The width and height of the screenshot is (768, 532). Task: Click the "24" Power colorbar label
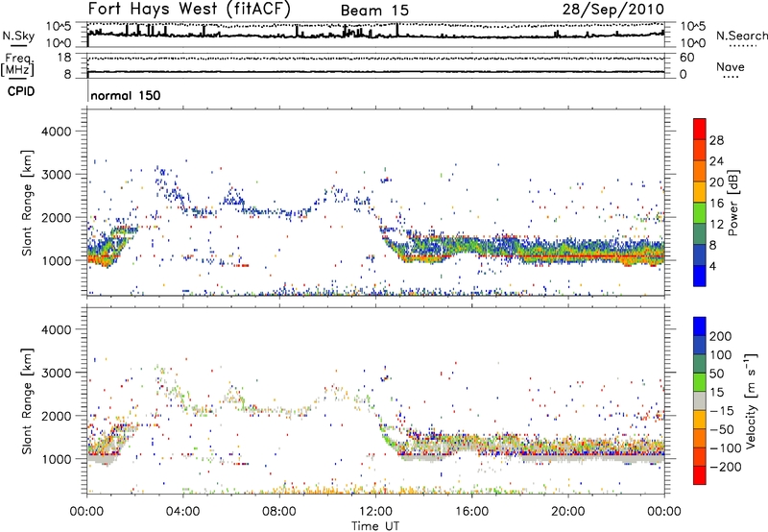(716, 161)
